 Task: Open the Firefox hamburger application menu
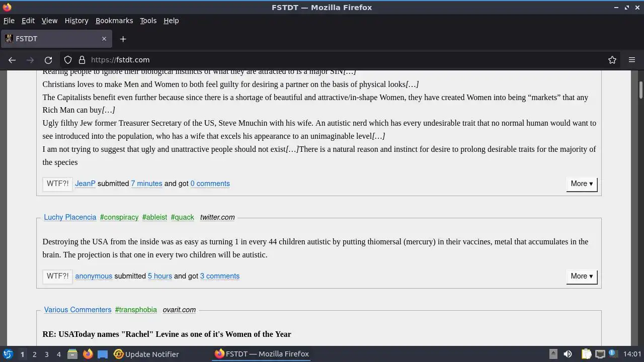coord(632,60)
